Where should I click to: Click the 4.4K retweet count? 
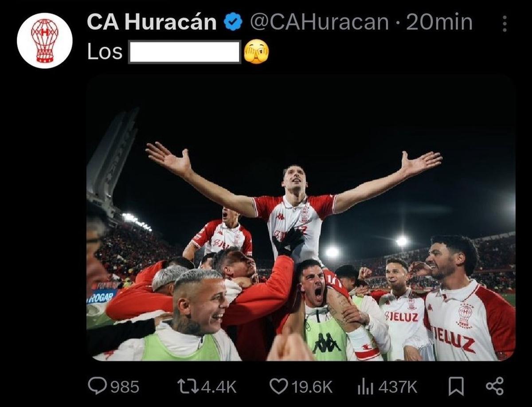(219, 387)
